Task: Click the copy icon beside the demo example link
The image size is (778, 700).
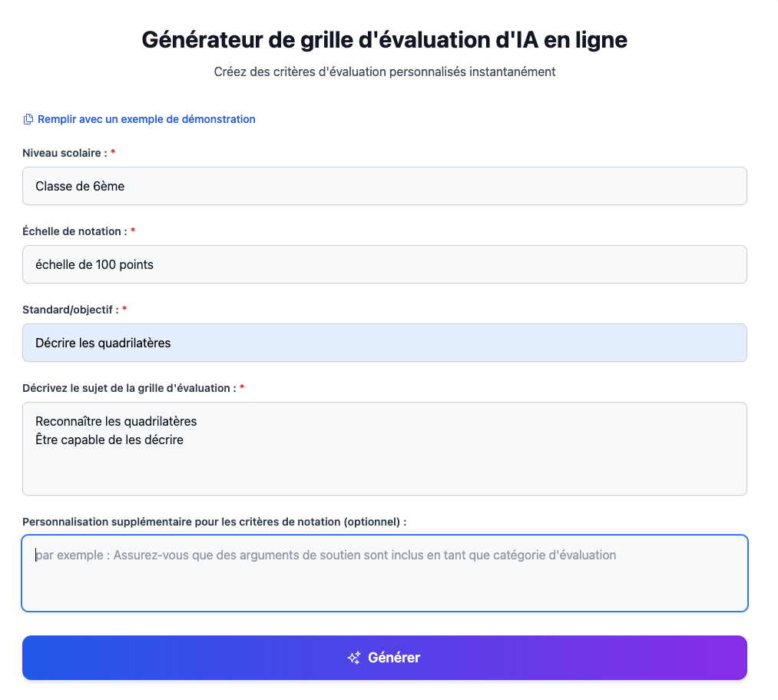Action: 28,119
